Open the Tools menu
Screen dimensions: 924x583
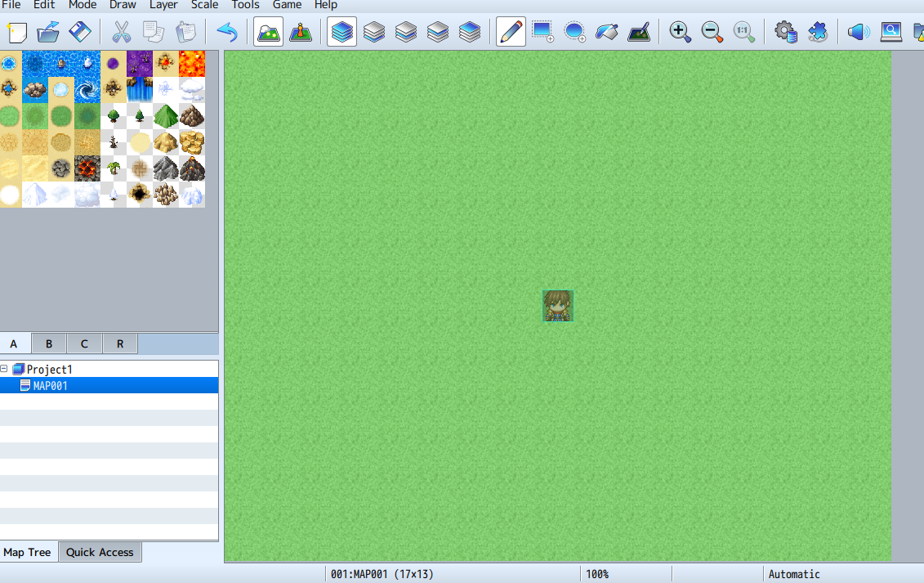coord(245,5)
